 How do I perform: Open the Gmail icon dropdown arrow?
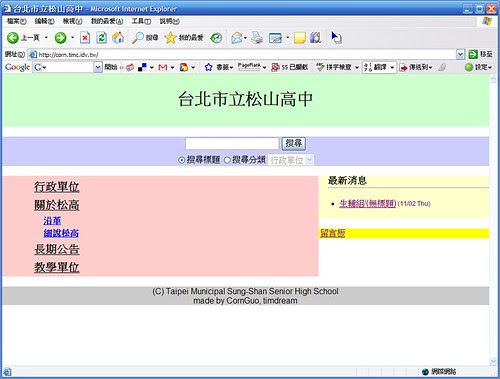[172, 68]
